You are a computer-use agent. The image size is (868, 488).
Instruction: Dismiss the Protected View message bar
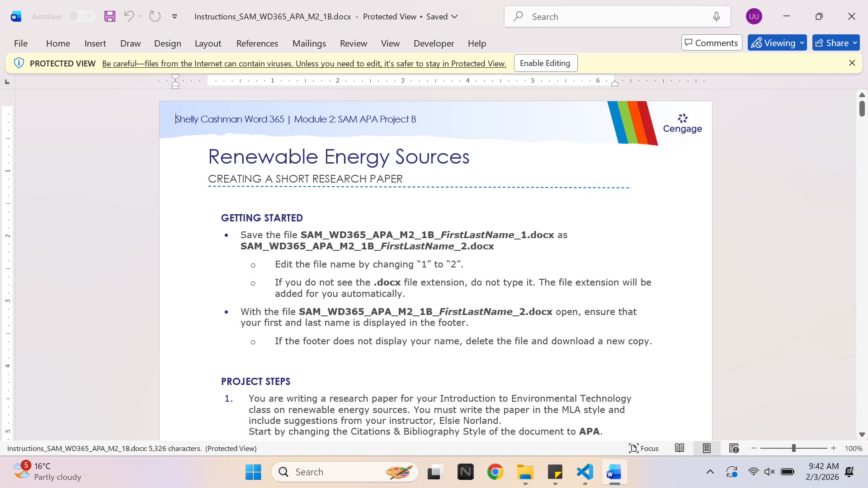(x=852, y=63)
